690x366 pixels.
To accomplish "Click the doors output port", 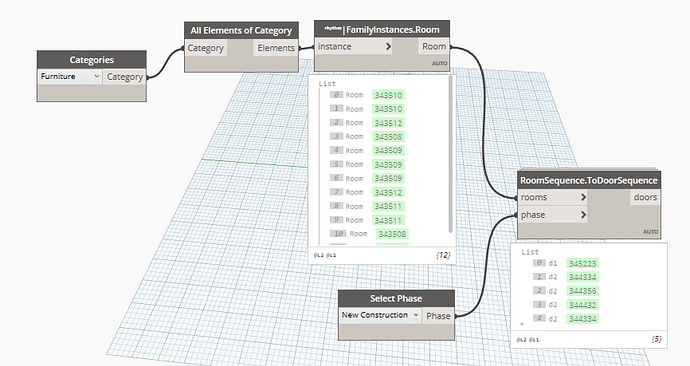I will click(645, 197).
